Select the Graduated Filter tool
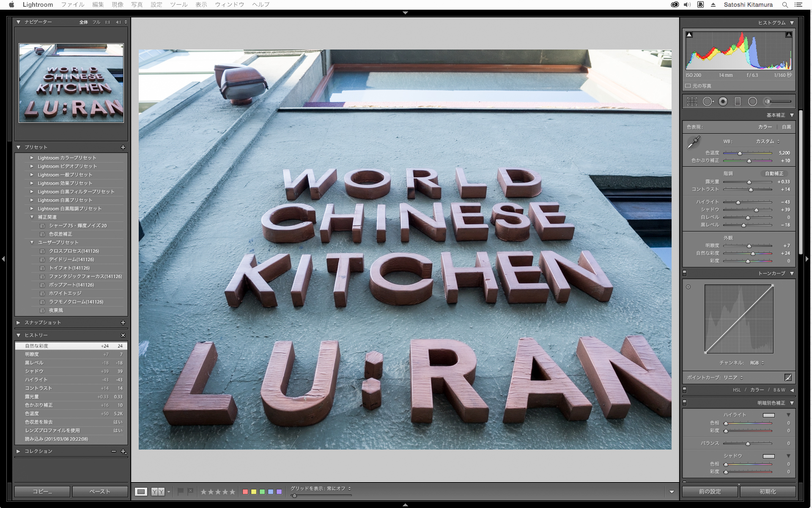The width and height of the screenshot is (812, 508). (x=738, y=102)
